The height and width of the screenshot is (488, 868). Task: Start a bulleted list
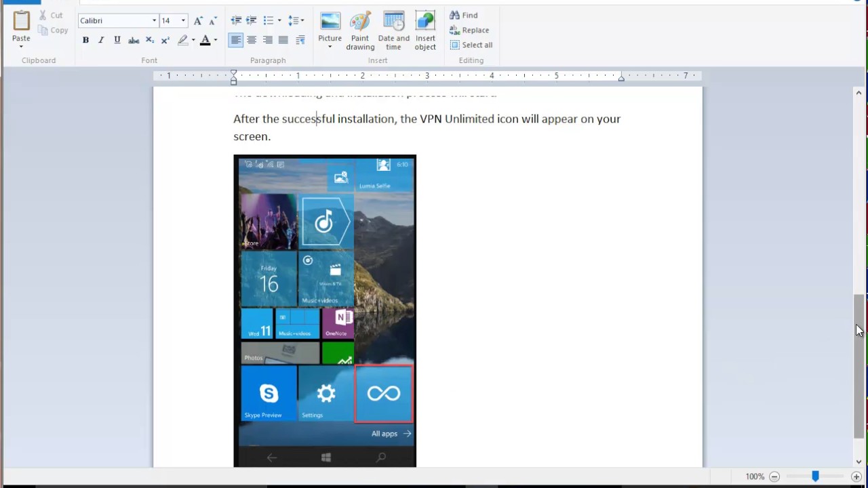tap(269, 20)
